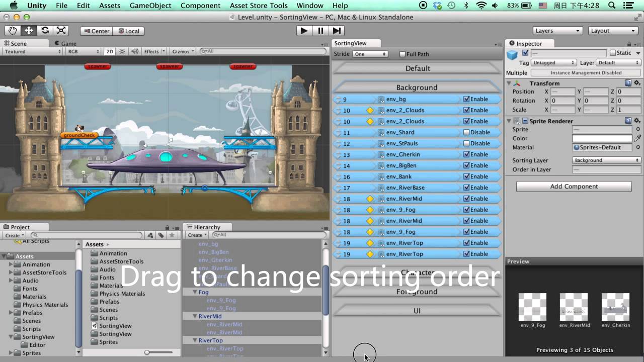Screen dimensions: 644x362
Task: Click the Sprite object picker circle
Action: click(638, 129)
